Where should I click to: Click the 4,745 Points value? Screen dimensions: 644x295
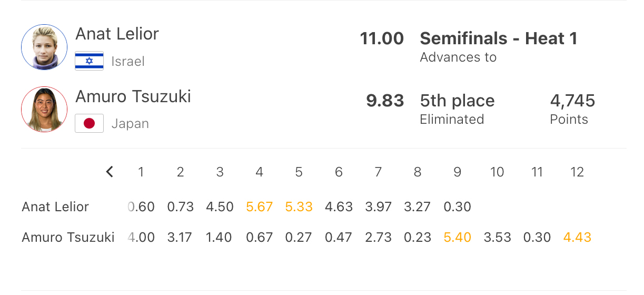(572, 101)
